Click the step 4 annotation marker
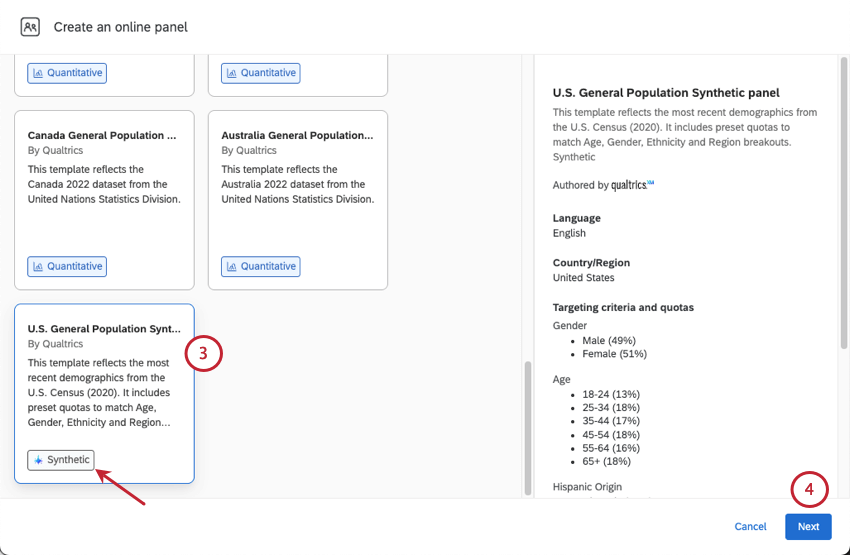Screen dimensions: 850x555 (x=809, y=490)
